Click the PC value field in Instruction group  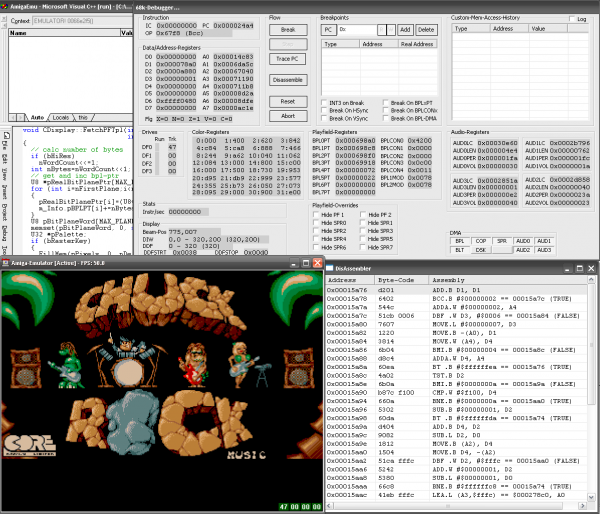click(x=233, y=26)
